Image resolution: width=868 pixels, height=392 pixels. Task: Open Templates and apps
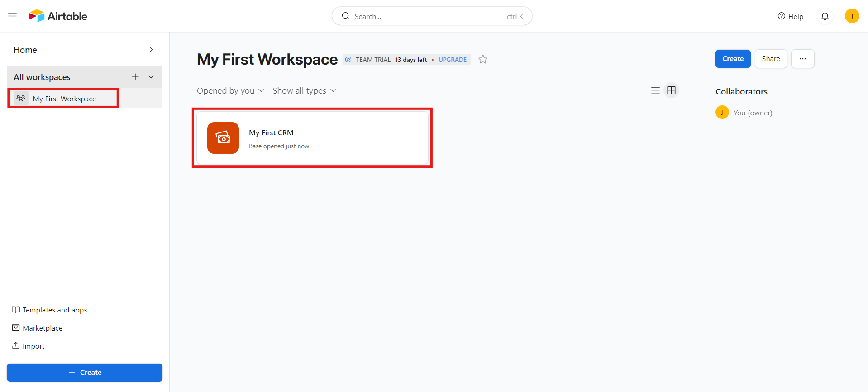[49, 310]
